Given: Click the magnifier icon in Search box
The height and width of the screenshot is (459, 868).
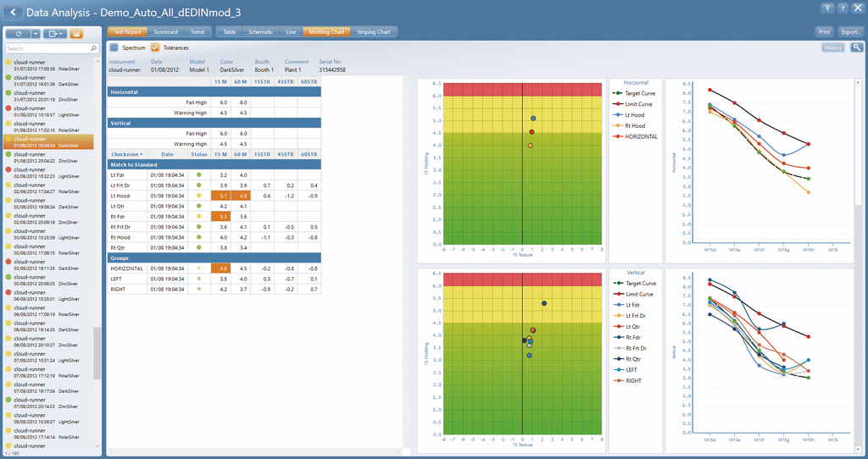Looking at the screenshot, I should coord(93,48).
